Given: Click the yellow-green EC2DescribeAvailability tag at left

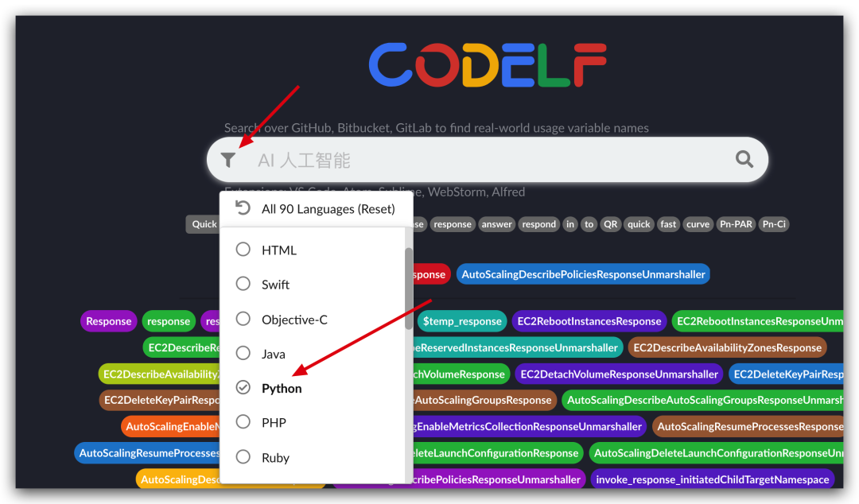Looking at the screenshot, I should click(159, 374).
